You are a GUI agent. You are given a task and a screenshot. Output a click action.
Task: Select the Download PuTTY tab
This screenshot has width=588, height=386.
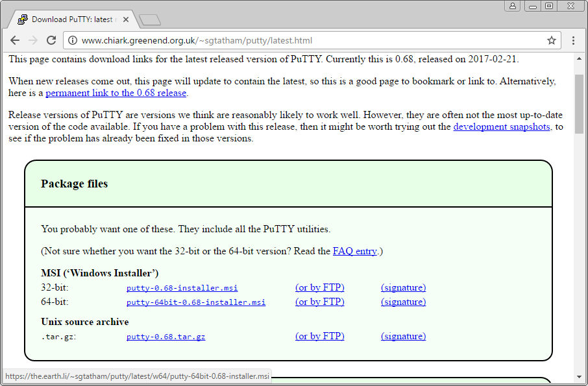pyautogui.click(x=71, y=19)
